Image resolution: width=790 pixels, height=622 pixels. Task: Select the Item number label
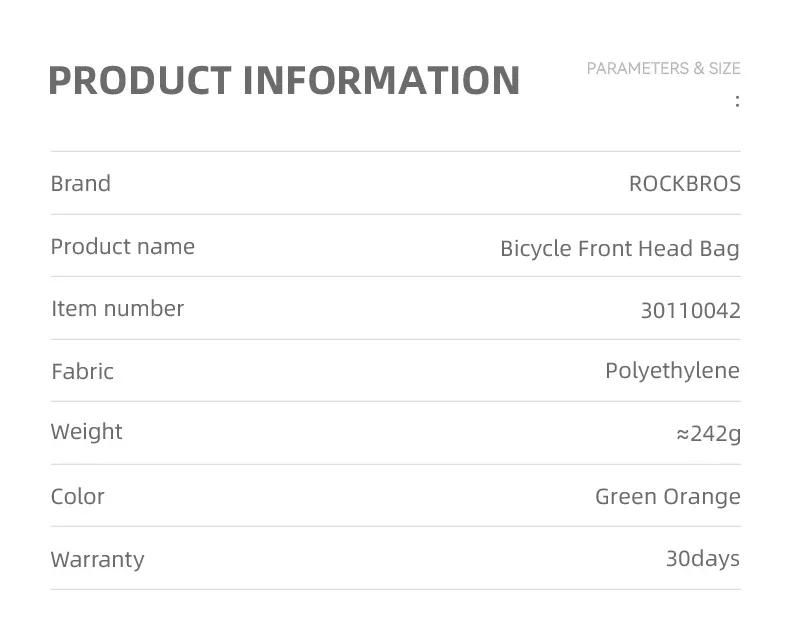point(118,309)
